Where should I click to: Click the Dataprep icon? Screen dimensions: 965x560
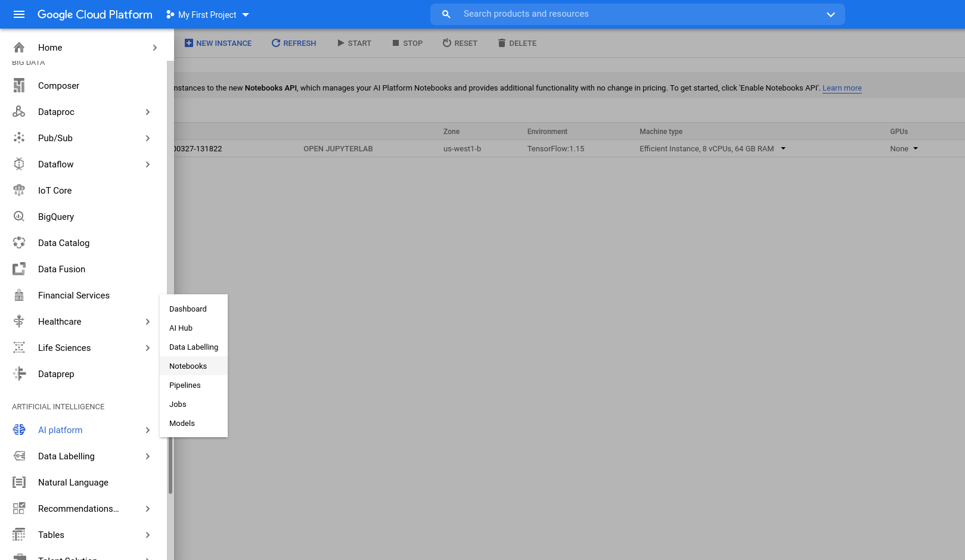tap(19, 374)
